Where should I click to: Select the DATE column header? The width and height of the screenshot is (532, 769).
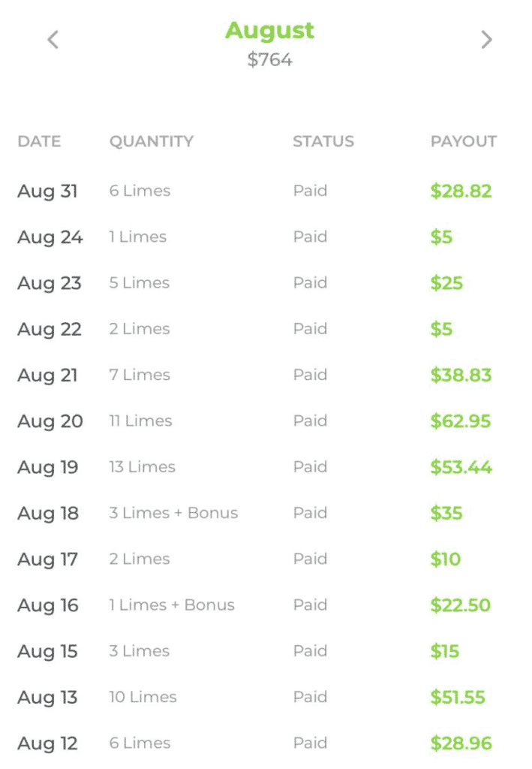(x=39, y=141)
